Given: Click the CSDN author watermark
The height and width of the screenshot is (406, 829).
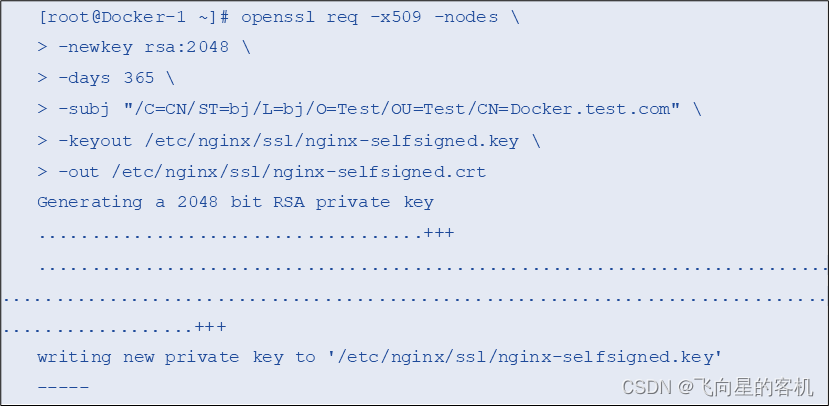Looking at the screenshot, I should [717, 386].
